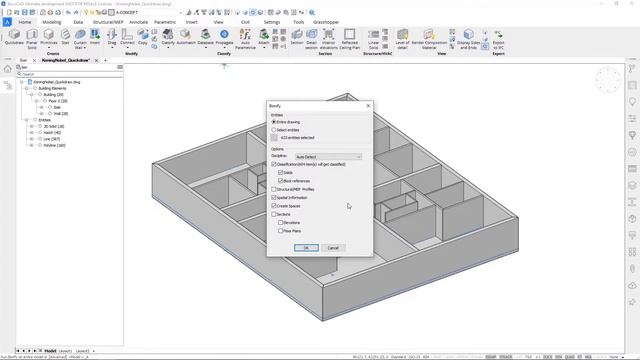Run Auto Parametrize

[245, 39]
